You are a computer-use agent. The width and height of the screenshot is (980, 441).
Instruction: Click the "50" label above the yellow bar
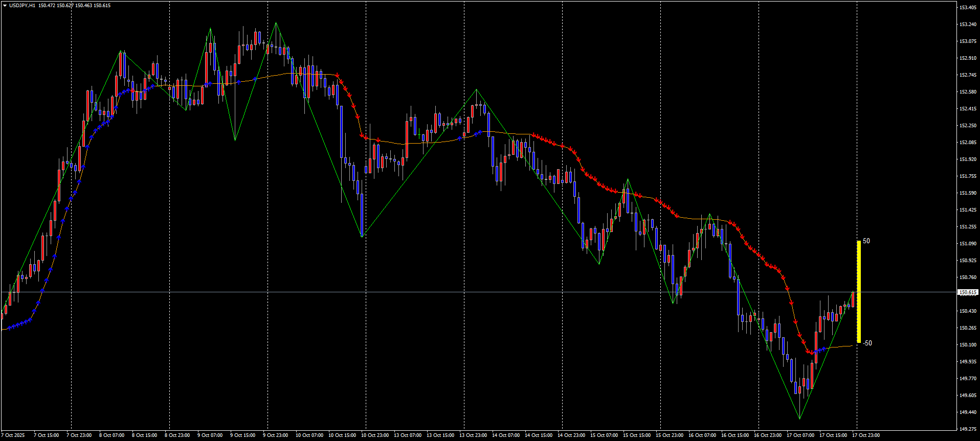[866, 241]
